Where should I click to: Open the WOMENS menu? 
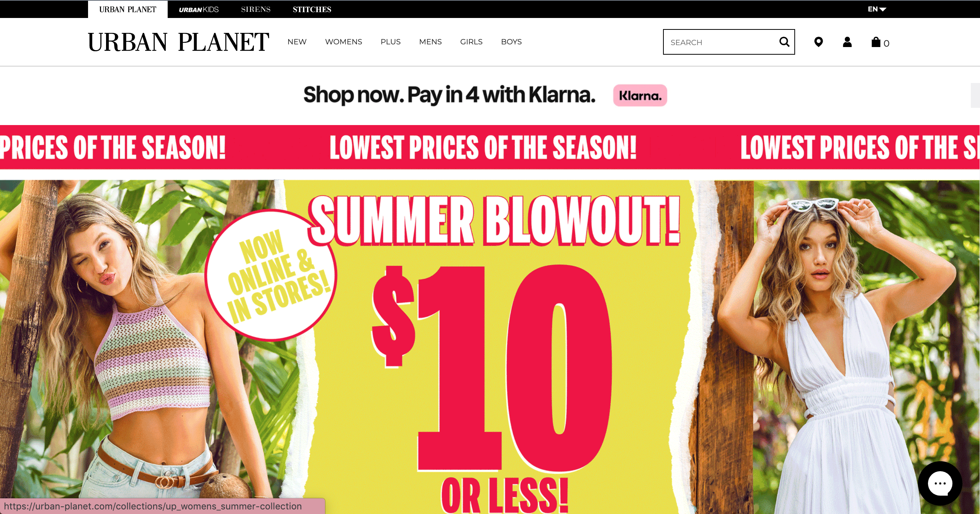(343, 42)
